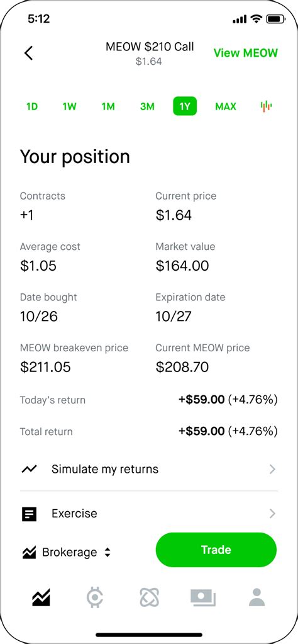Open the account profile tab icon
This screenshot has width=298, height=644.
click(x=257, y=597)
